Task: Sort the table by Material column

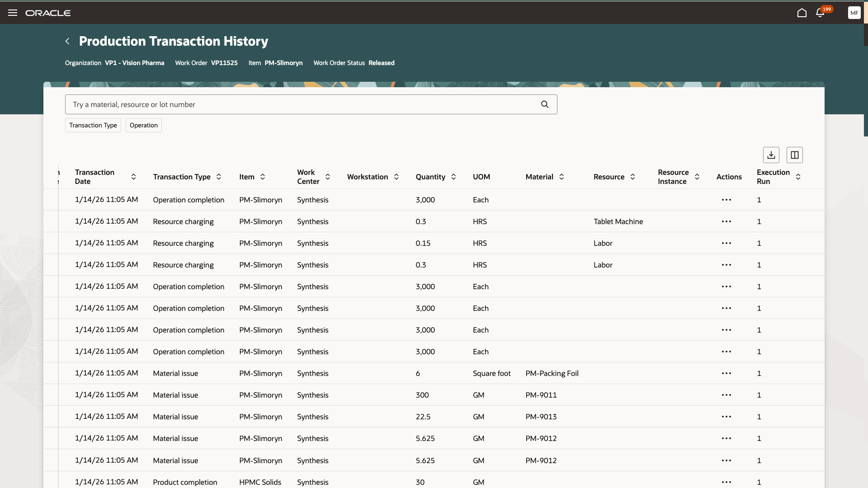Action: click(x=561, y=177)
